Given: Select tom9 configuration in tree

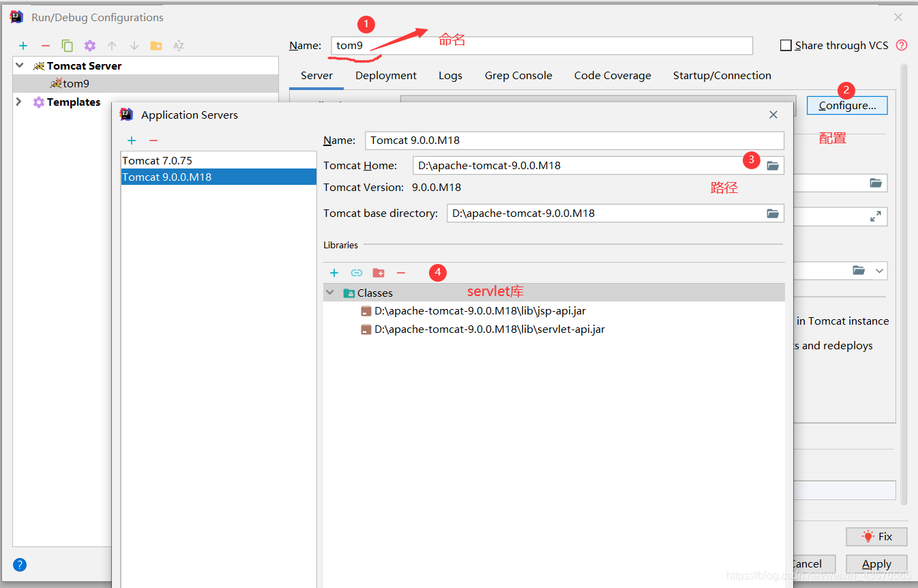Looking at the screenshot, I should point(145,83).
